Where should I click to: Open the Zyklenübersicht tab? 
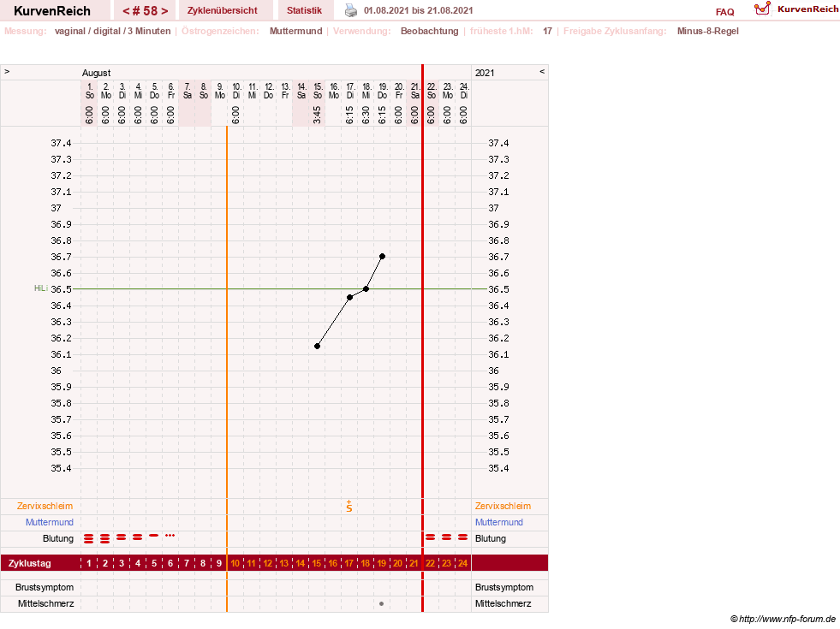click(223, 10)
